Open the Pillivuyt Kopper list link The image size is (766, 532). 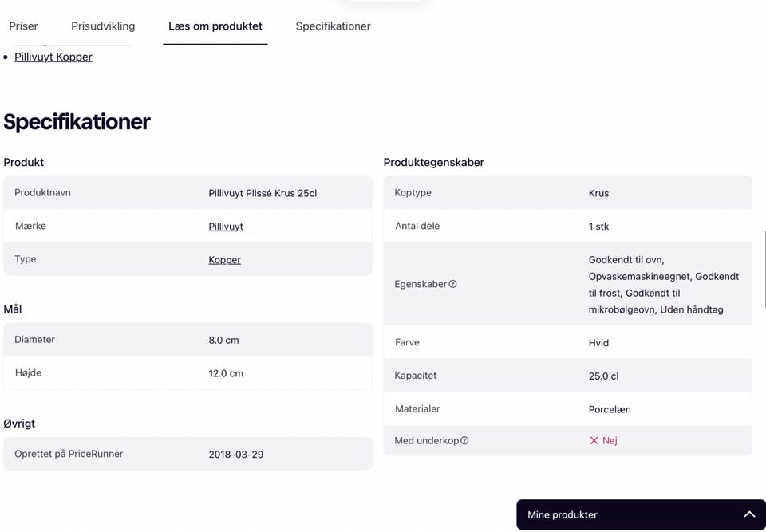coord(53,57)
